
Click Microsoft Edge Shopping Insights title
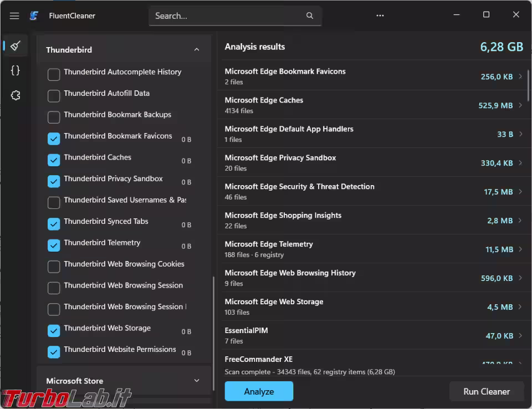coord(283,215)
